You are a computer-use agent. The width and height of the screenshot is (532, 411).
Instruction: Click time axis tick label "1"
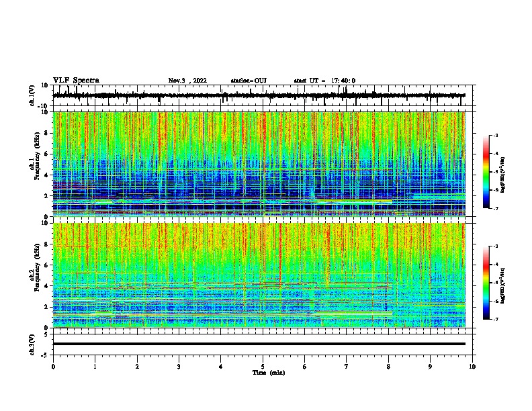[x=95, y=367]
